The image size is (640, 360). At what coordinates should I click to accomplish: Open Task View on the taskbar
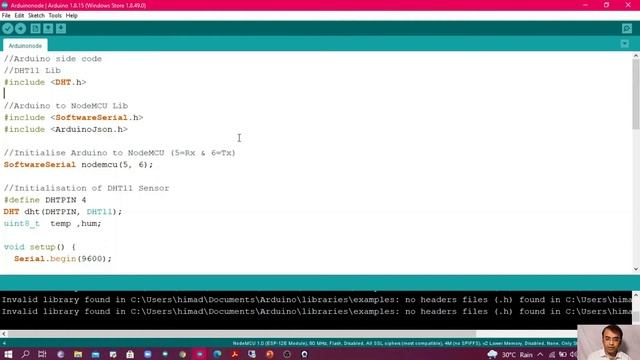click(x=42, y=354)
